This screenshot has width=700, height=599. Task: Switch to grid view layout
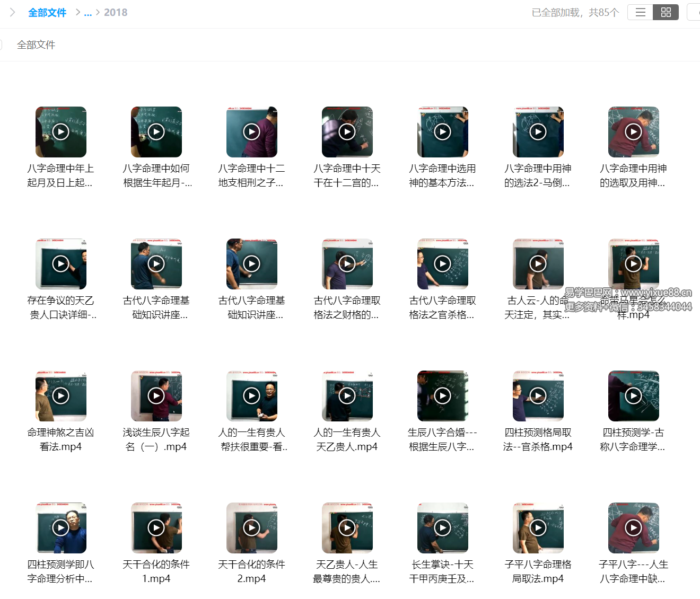pyautogui.click(x=666, y=12)
